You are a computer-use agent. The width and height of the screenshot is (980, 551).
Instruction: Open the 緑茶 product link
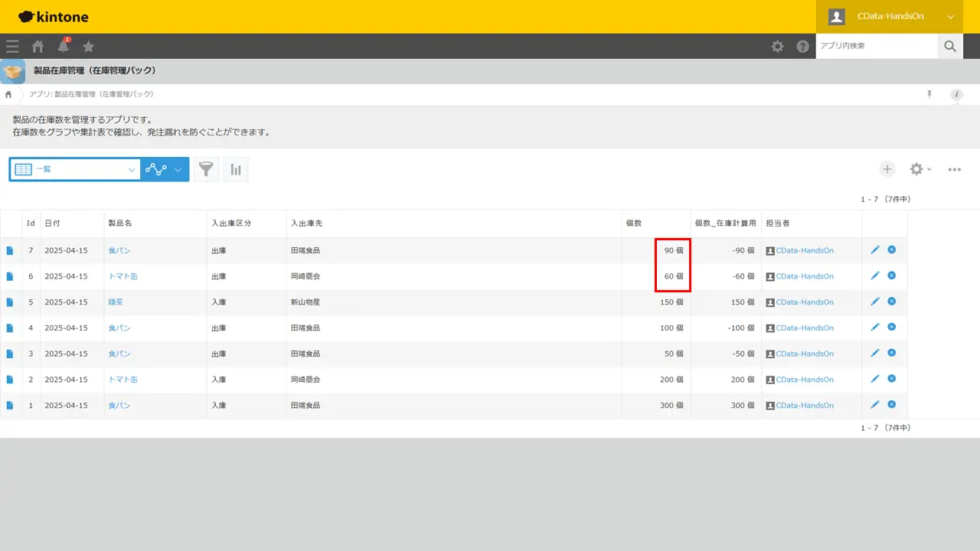coord(116,302)
